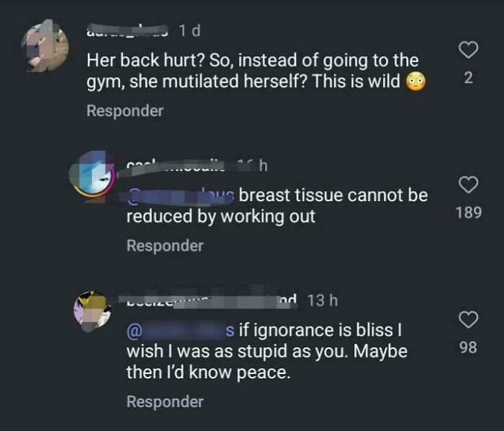The image size is (504, 431).
Task: Click the "13 h" timestamp
Action: coord(322,301)
